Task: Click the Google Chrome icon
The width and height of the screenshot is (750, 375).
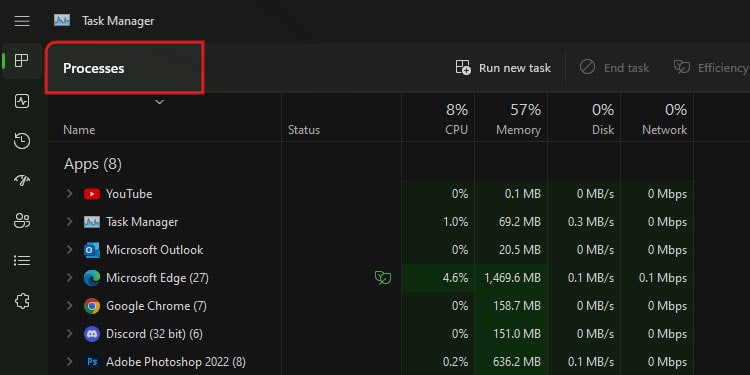Action: pyautogui.click(x=91, y=306)
